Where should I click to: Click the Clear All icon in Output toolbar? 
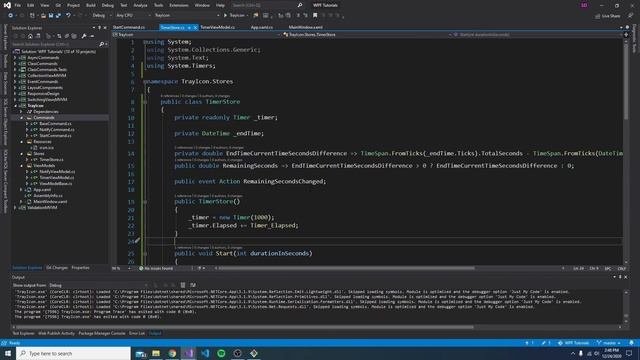point(183,285)
